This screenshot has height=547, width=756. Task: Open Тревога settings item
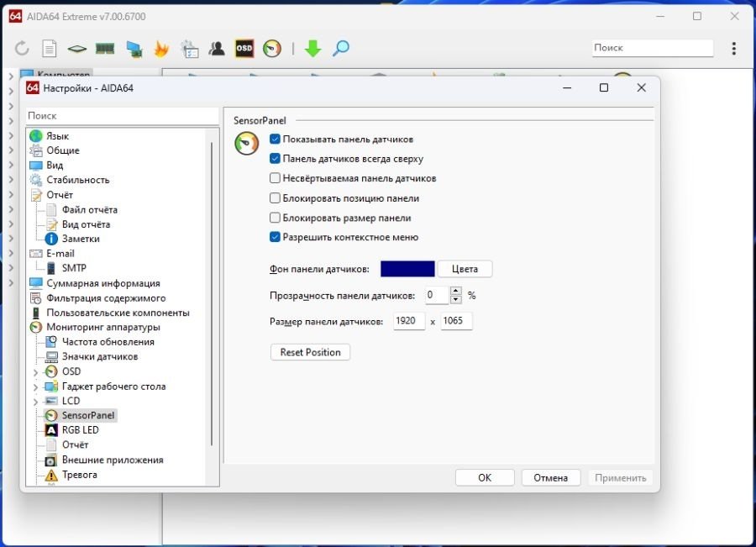click(x=79, y=475)
